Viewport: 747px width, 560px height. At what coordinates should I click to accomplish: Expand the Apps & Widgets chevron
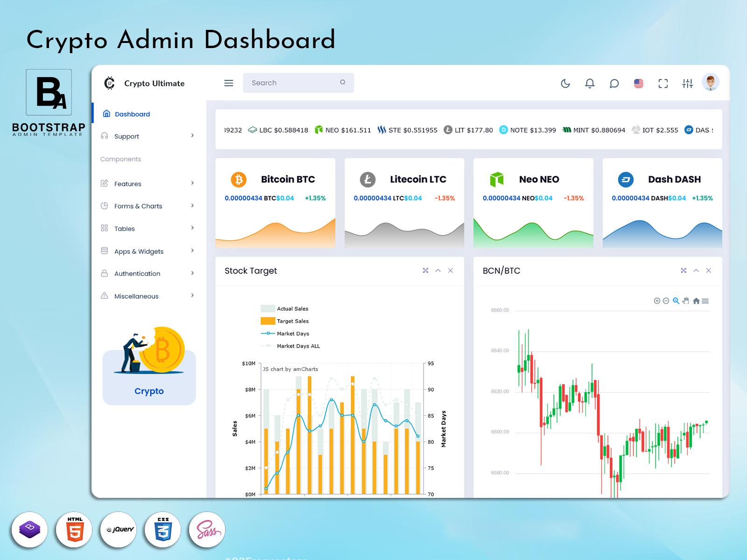192,251
